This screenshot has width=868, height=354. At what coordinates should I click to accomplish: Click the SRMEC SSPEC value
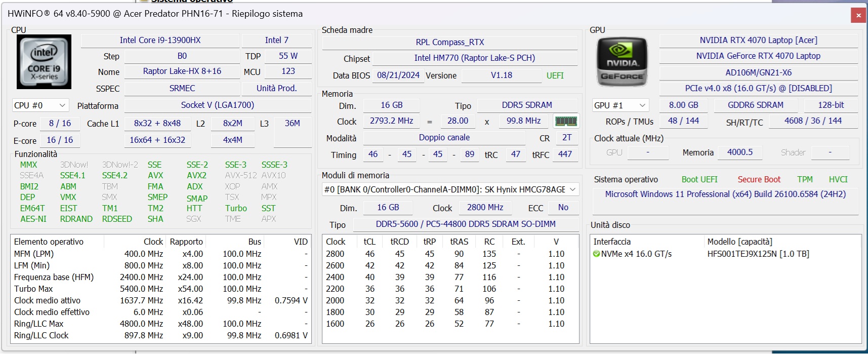pos(182,89)
